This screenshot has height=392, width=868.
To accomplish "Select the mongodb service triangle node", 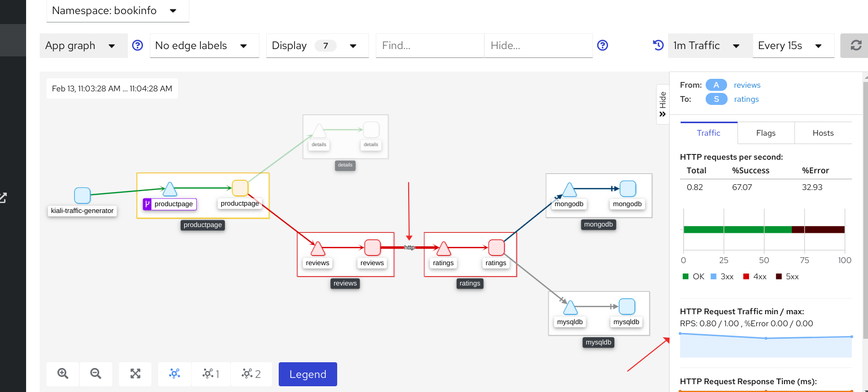I will point(569,189).
